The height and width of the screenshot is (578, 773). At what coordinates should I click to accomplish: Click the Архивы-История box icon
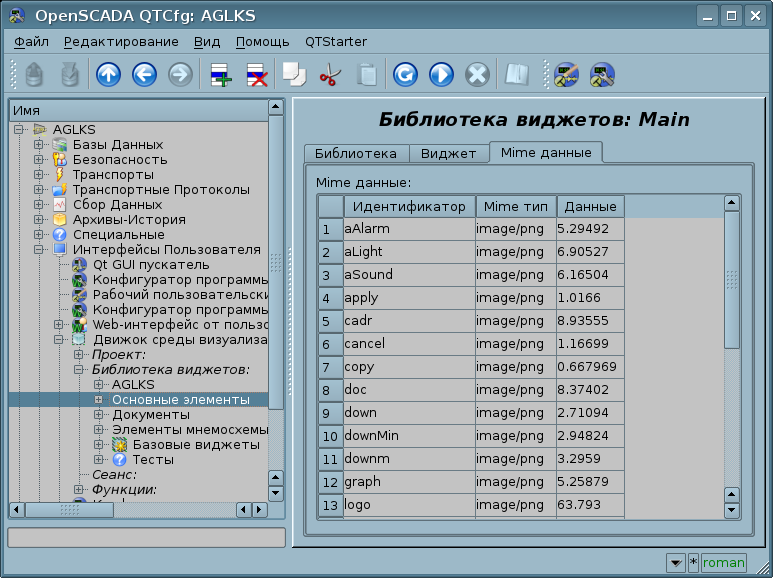[x=60, y=219]
